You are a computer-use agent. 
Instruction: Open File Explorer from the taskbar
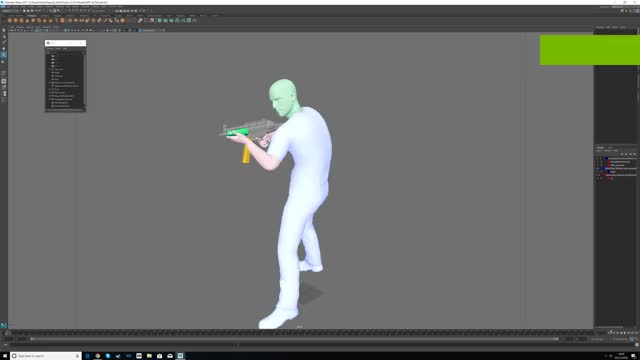click(x=149, y=356)
